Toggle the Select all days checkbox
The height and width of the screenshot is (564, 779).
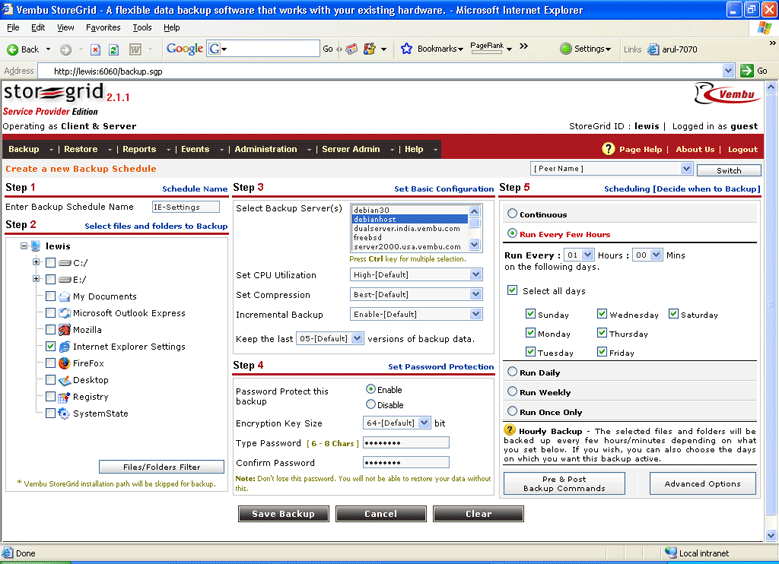tap(512, 290)
